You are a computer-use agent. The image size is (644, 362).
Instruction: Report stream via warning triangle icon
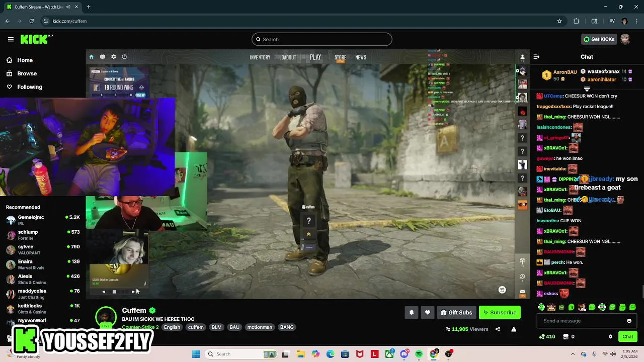click(x=514, y=329)
